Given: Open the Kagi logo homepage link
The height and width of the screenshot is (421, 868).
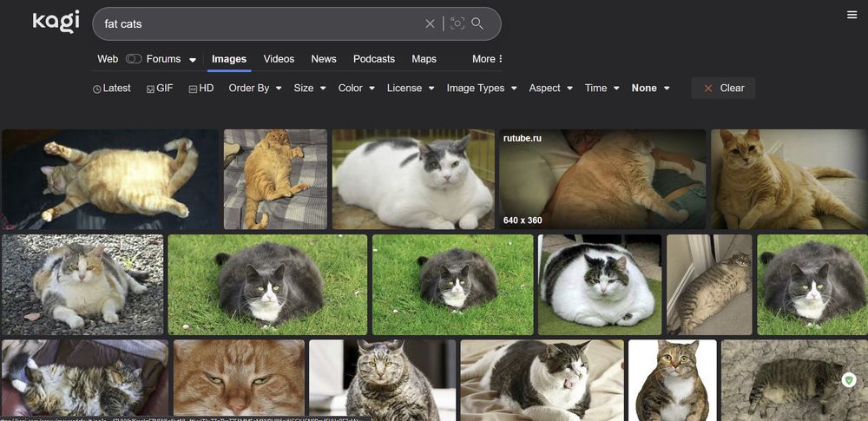Looking at the screenshot, I should (x=56, y=22).
